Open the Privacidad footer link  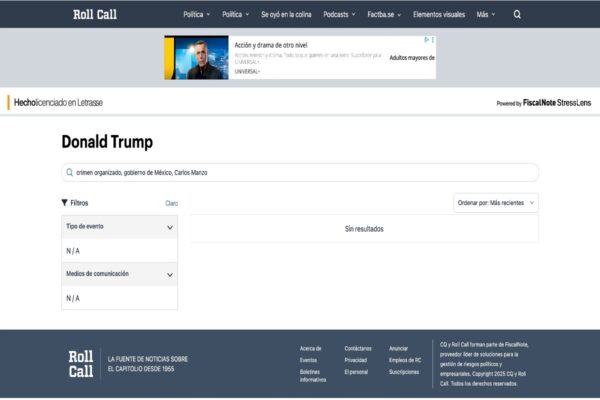tap(355, 360)
